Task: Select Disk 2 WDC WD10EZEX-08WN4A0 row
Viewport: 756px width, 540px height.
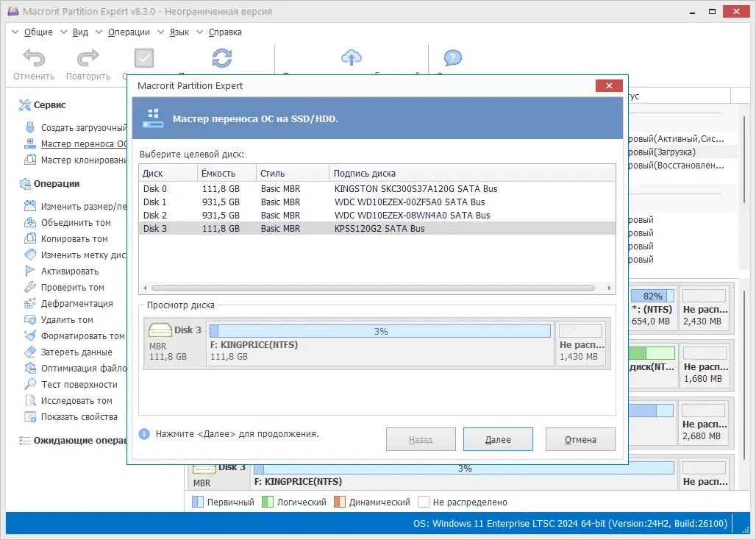Action: point(377,215)
